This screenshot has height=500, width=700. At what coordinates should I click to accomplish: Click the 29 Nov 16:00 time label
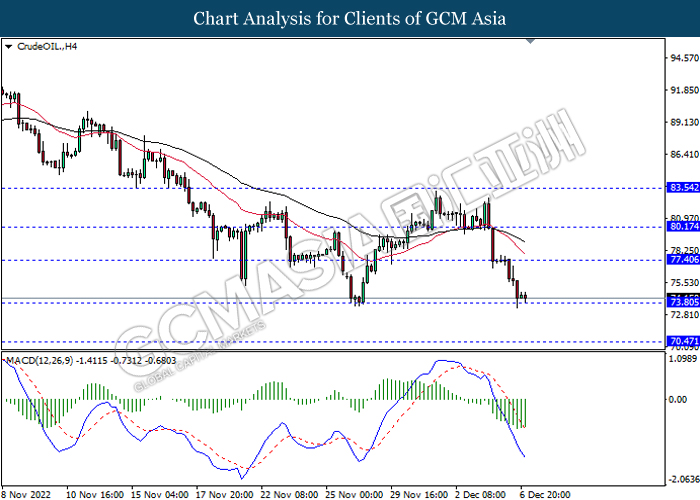[419, 495]
